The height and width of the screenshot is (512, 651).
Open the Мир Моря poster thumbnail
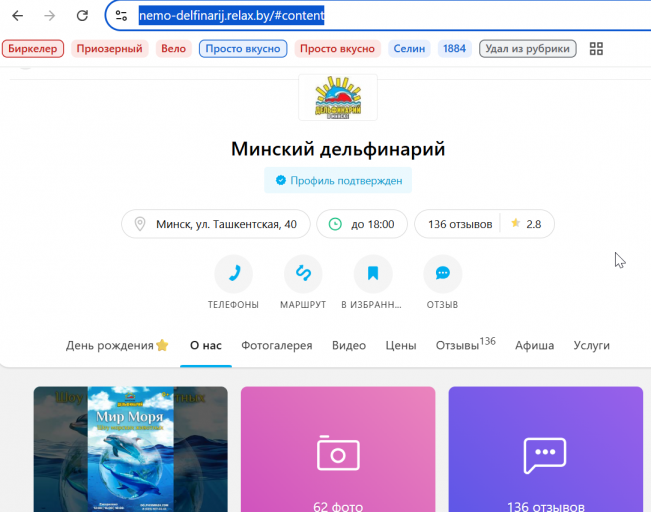point(131,449)
